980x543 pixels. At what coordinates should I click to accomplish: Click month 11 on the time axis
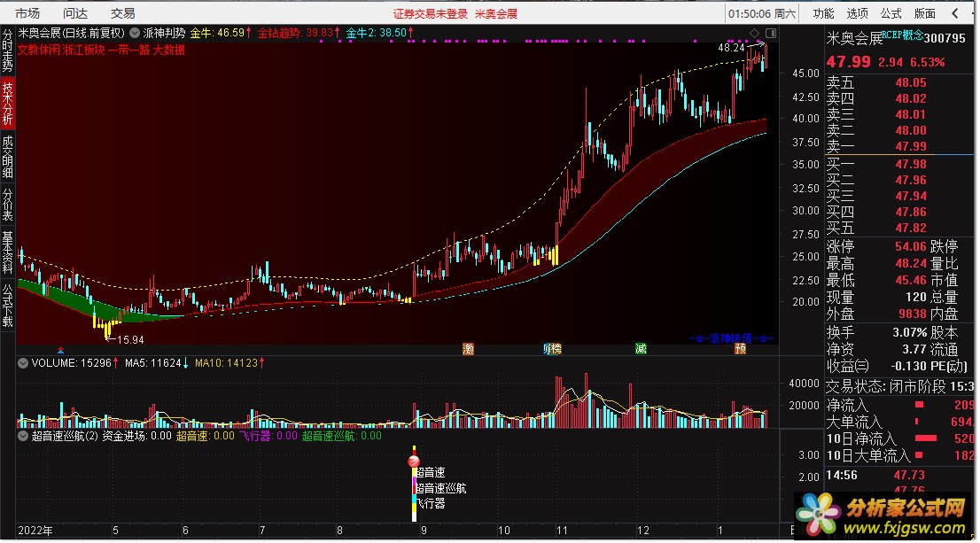[563, 531]
